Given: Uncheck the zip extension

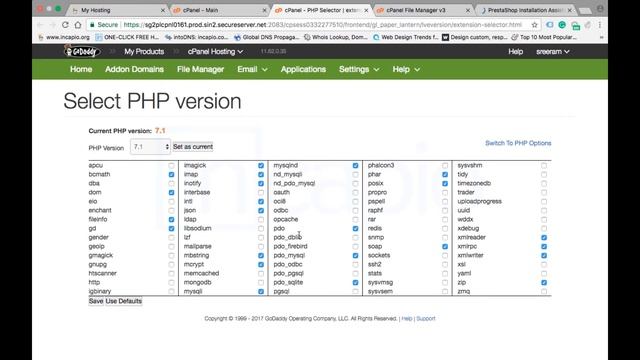Looking at the screenshot, I should click(544, 282).
